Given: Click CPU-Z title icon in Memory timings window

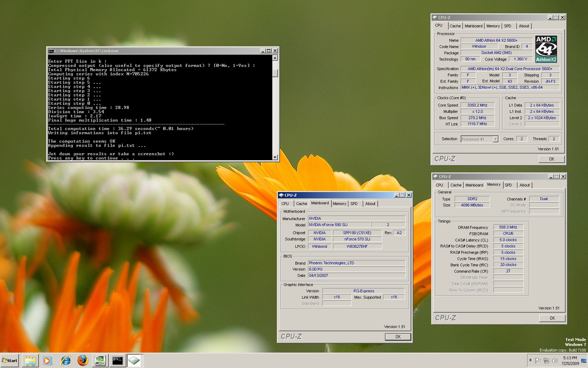Looking at the screenshot, I should tap(435, 177).
